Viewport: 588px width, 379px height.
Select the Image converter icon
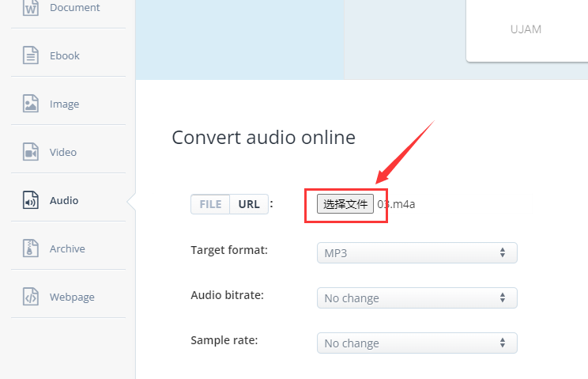[31, 104]
